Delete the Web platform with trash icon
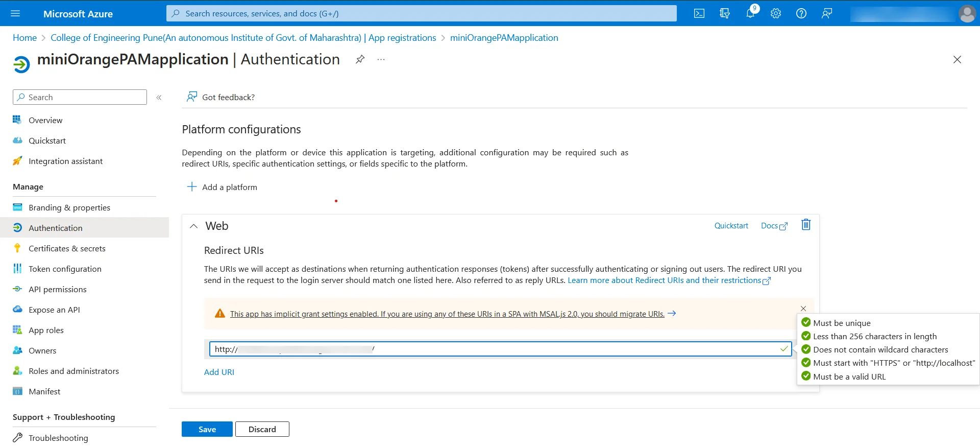Image resolution: width=980 pixels, height=448 pixels. click(x=805, y=225)
